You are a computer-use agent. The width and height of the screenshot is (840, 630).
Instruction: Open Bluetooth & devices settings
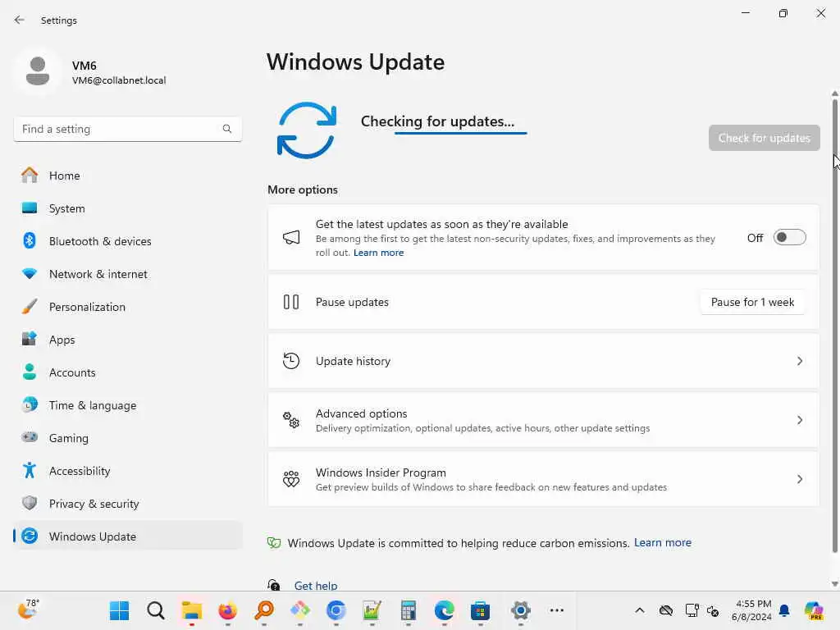[x=128, y=241]
